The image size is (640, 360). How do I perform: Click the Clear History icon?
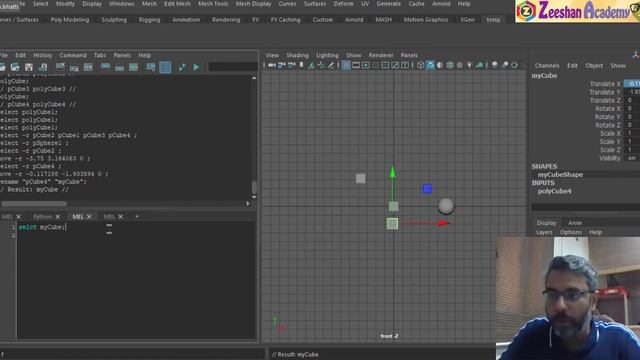pos(60,67)
